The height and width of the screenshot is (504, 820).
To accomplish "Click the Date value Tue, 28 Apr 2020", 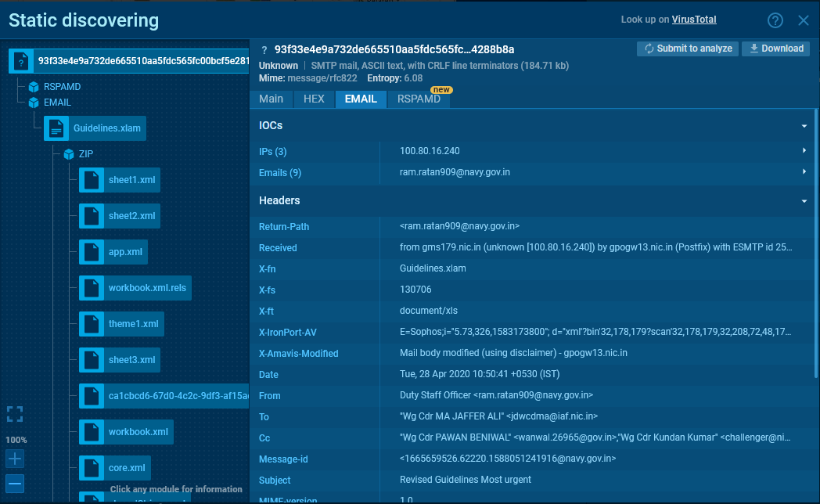I will click(x=480, y=374).
